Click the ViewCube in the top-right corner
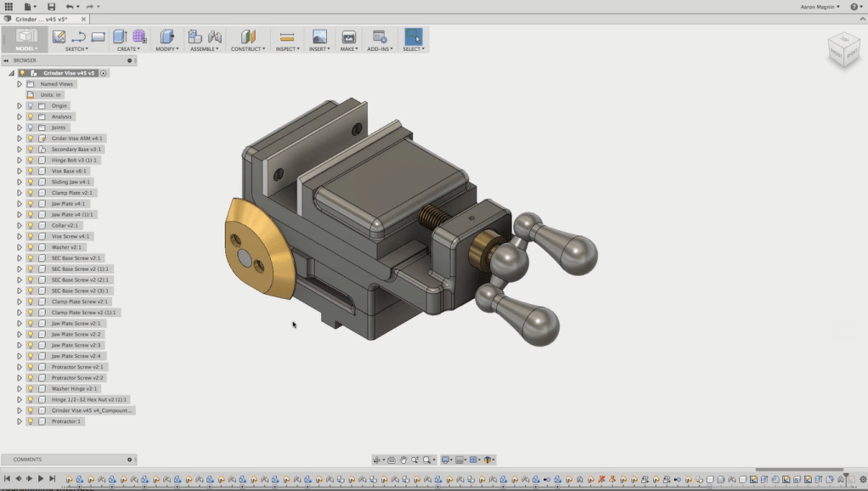 click(843, 50)
